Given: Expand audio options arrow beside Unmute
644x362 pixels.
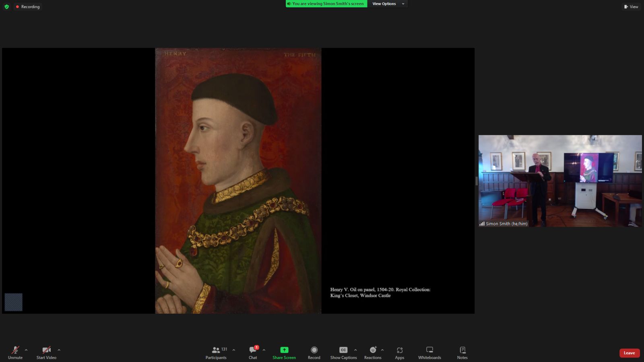Looking at the screenshot, I should [26, 350].
